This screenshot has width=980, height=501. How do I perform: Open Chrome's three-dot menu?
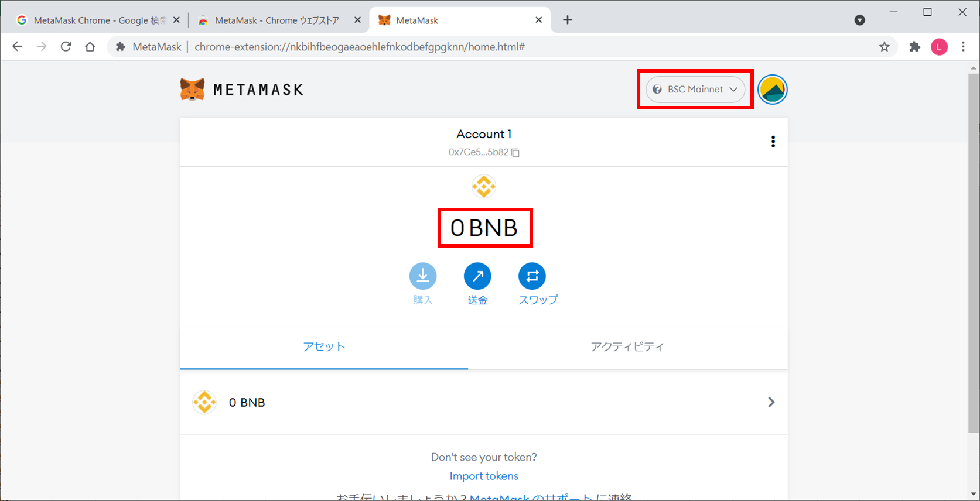[x=963, y=47]
